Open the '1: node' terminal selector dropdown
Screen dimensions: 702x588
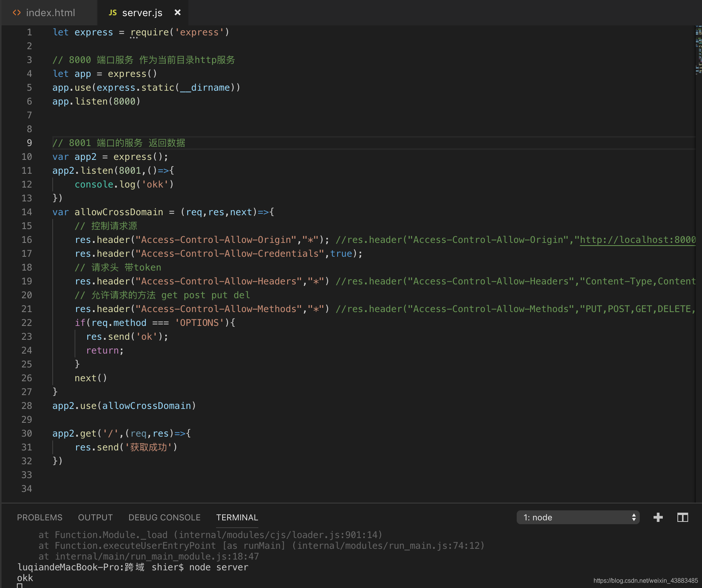pyautogui.click(x=578, y=517)
